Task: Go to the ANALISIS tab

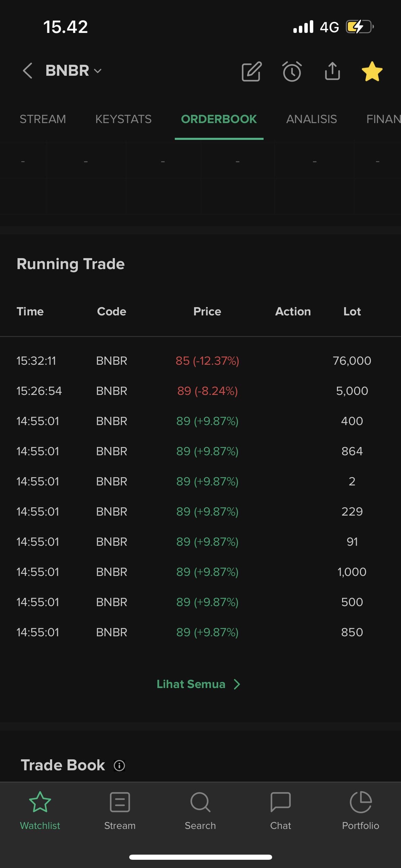Action: (311, 119)
